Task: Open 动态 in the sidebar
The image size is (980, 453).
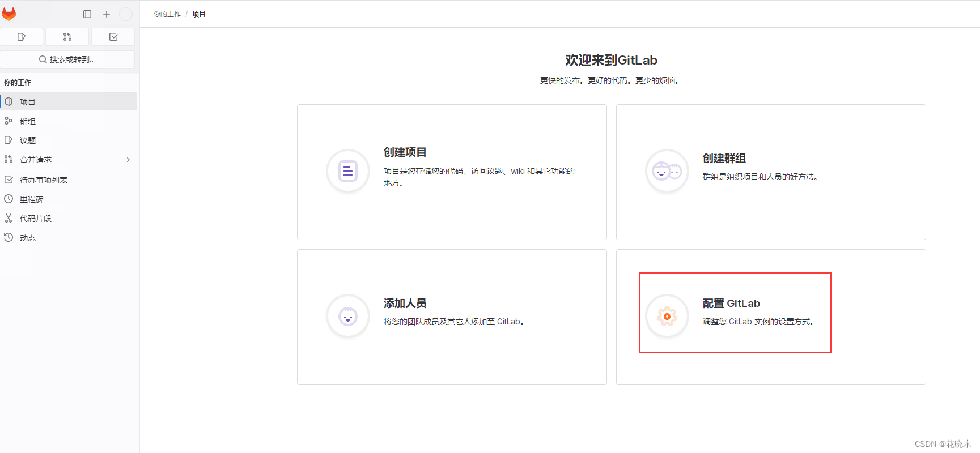Action: [69, 238]
